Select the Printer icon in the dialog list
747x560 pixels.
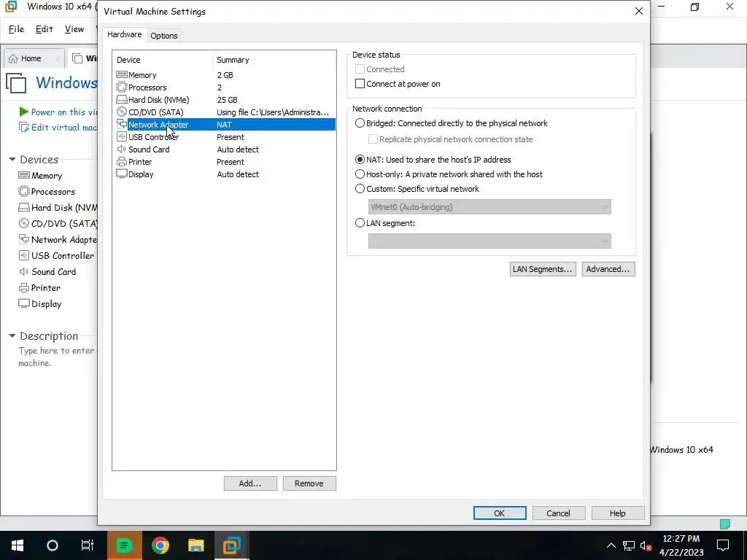(122, 161)
